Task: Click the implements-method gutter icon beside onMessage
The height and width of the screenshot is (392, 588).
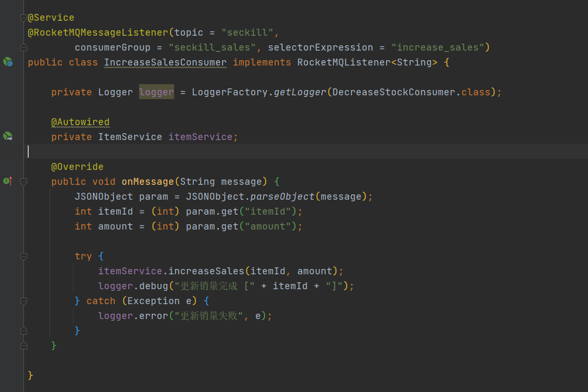Action: pos(8,181)
